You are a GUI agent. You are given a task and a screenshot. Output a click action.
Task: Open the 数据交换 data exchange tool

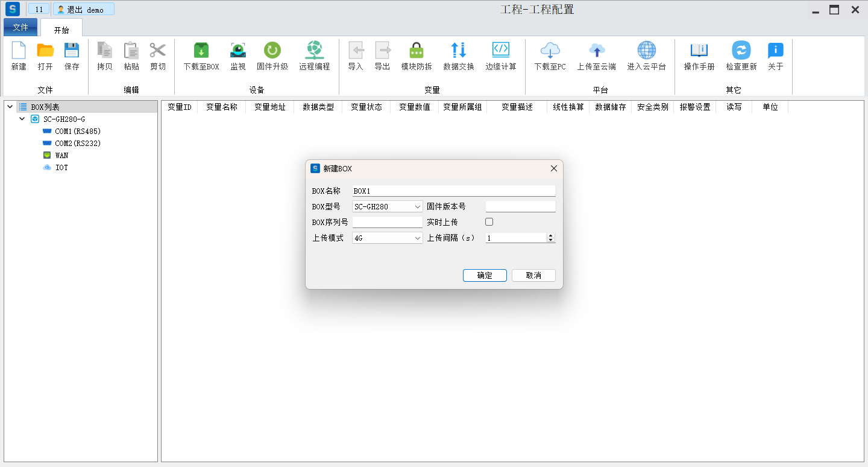click(459, 51)
